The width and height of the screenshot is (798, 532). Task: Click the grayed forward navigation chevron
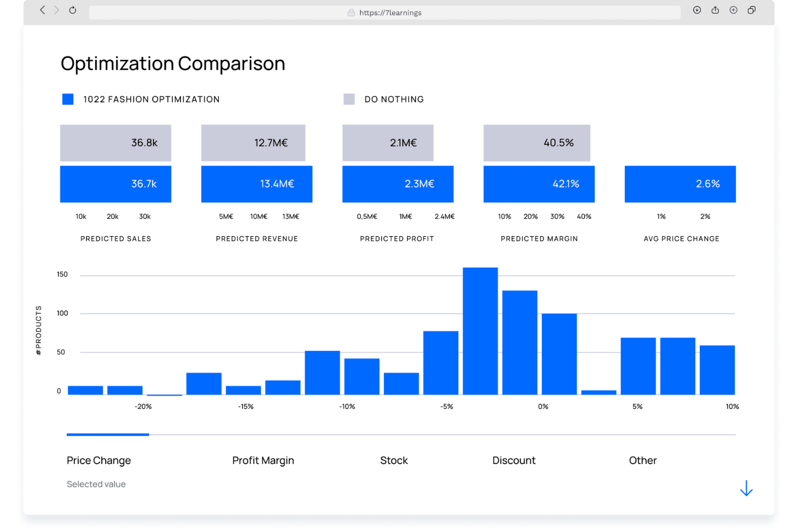(x=57, y=10)
